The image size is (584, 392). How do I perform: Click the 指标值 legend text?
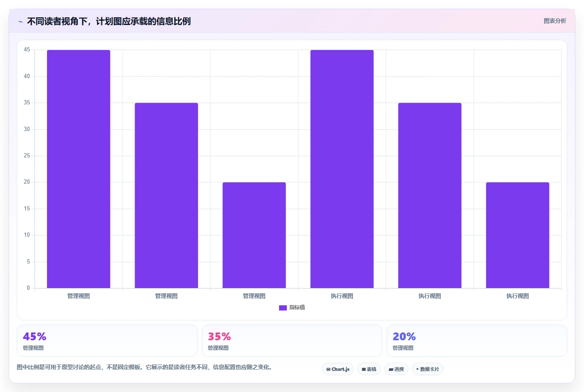coord(297,307)
